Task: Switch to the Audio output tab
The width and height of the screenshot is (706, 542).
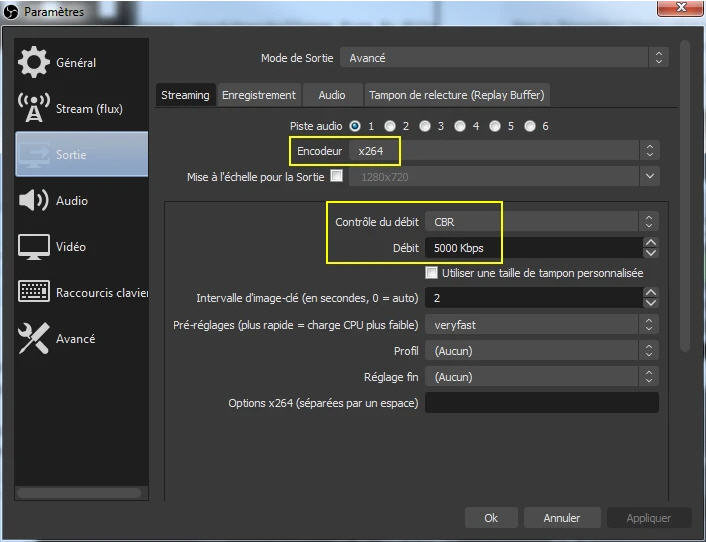Action: point(332,95)
